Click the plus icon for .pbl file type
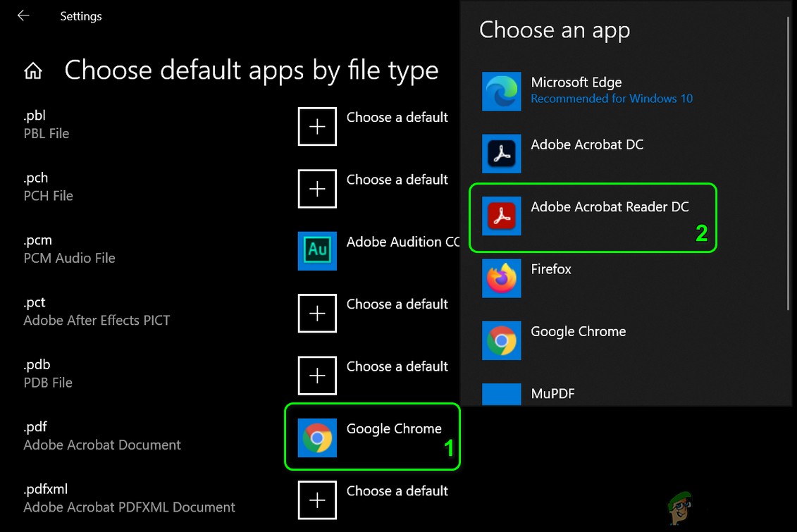 click(317, 127)
